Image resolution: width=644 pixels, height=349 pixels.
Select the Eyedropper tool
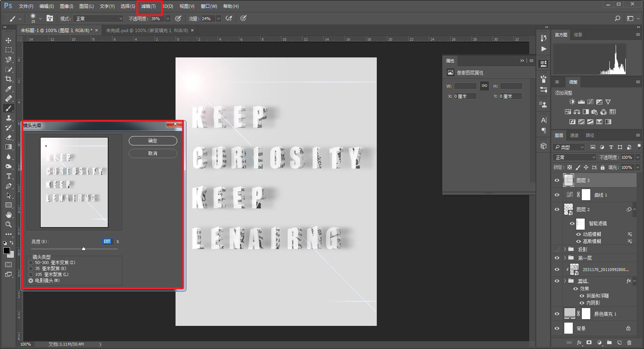8,89
